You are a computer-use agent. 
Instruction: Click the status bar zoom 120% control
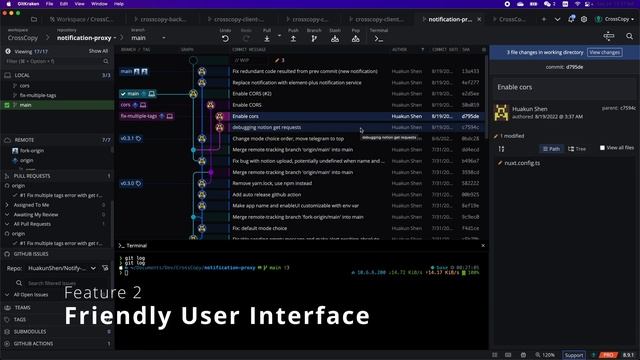click(545, 355)
